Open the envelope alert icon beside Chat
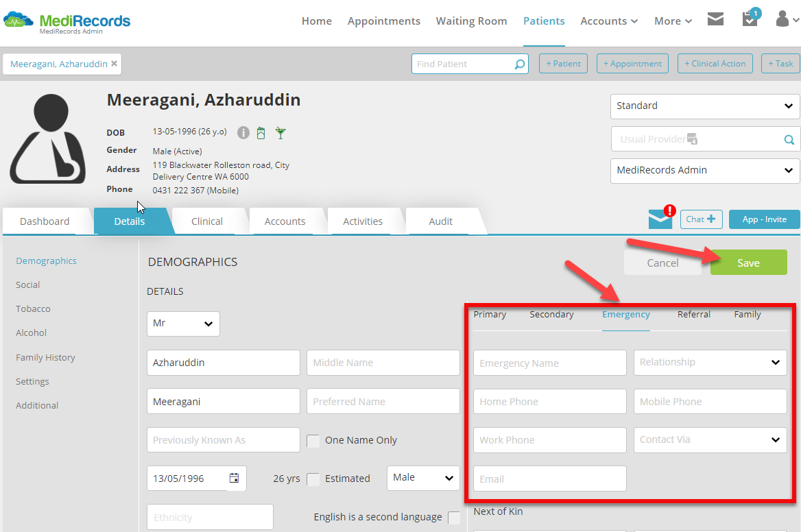Screen dimensions: 801x532 tap(661, 219)
